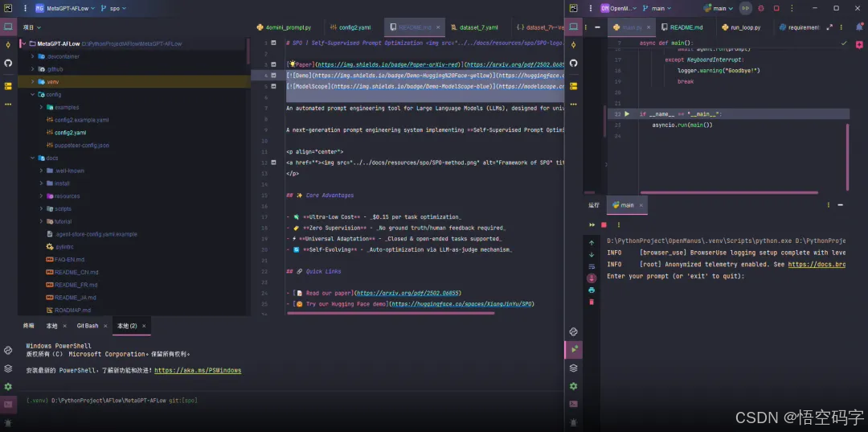Click scroll down arrow in Run console
The width and height of the screenshot is (868, 432).
pos(592,255)
